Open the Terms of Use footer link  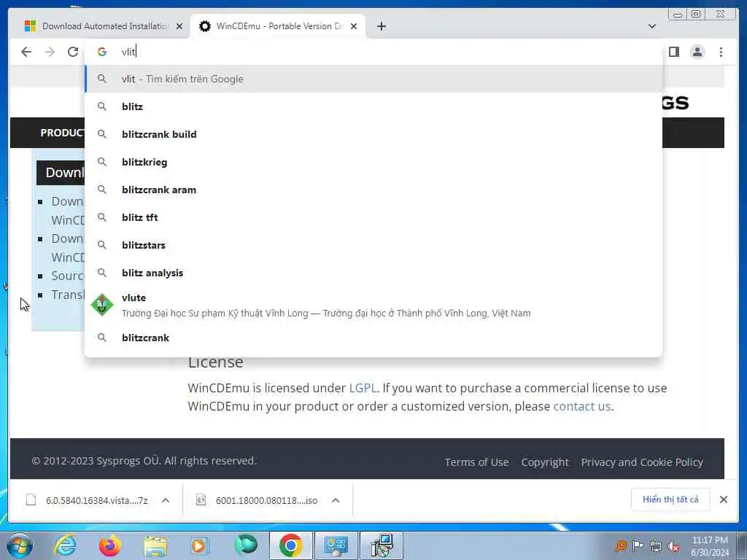pyautogui.click(x=476, y=462)
